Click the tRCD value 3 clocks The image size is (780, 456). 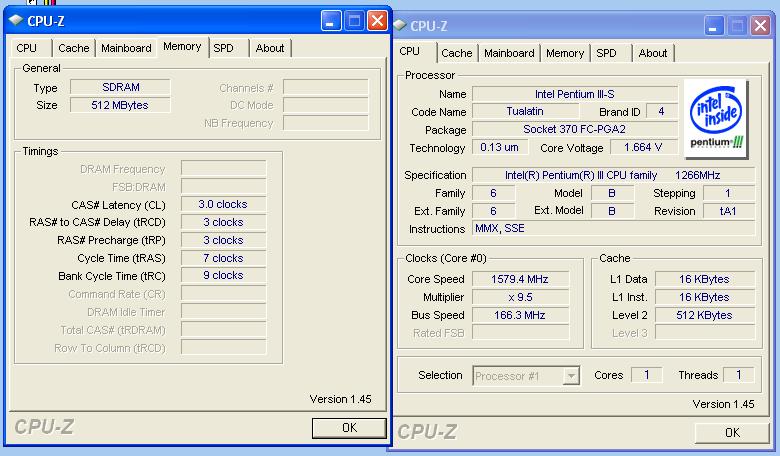pos(223,222)
